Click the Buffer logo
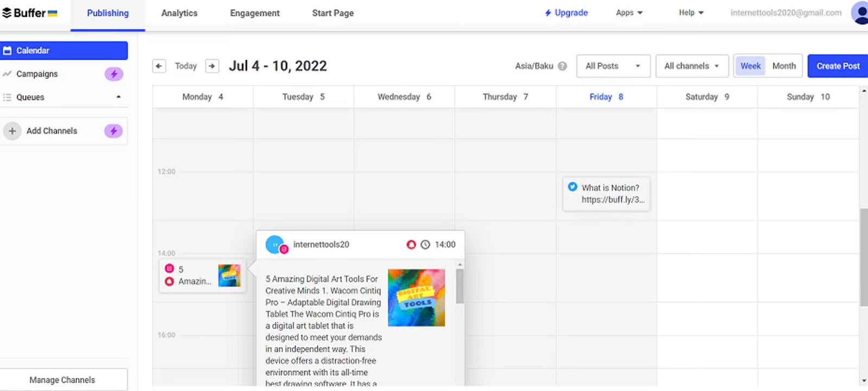 tap(29, 12)
